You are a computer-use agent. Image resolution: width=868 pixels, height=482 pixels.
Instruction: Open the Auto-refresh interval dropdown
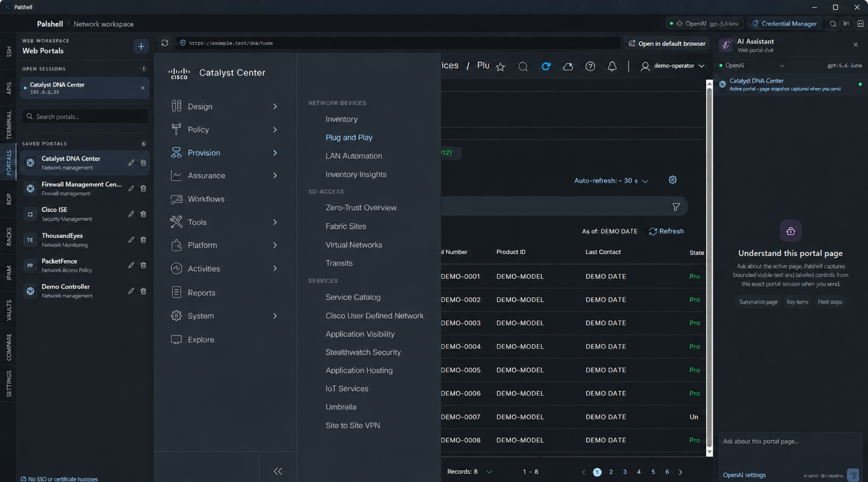coord(611,181)
